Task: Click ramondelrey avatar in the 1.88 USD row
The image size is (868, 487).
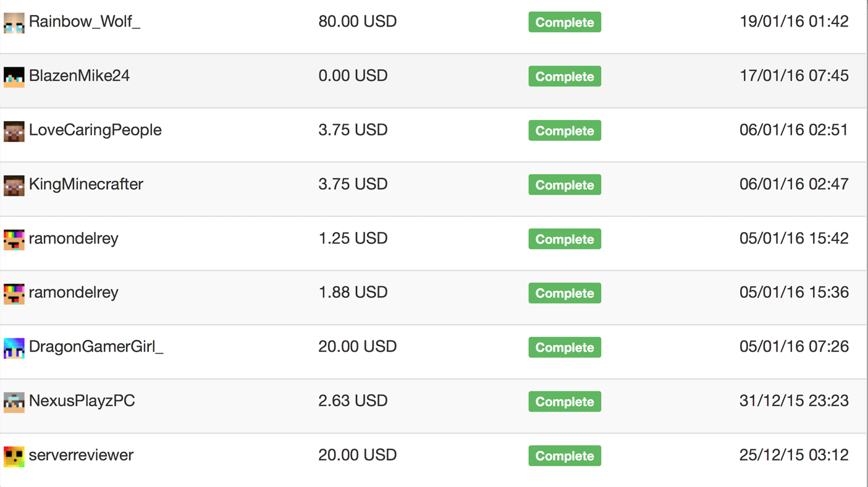Action: (14, 293)
